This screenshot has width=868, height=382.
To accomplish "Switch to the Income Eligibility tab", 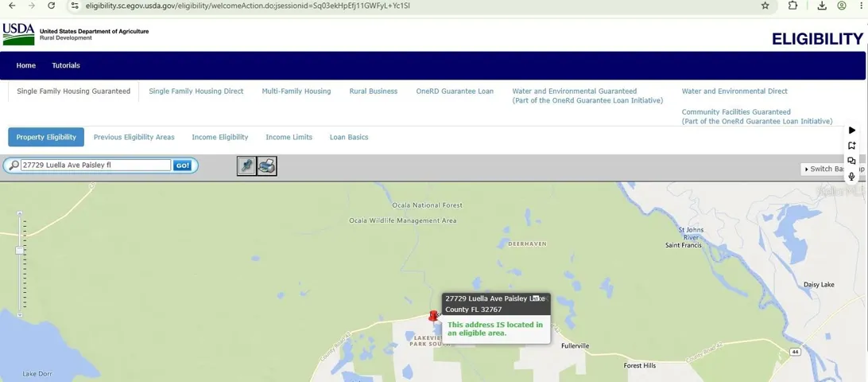I will [x=219, y=137].
